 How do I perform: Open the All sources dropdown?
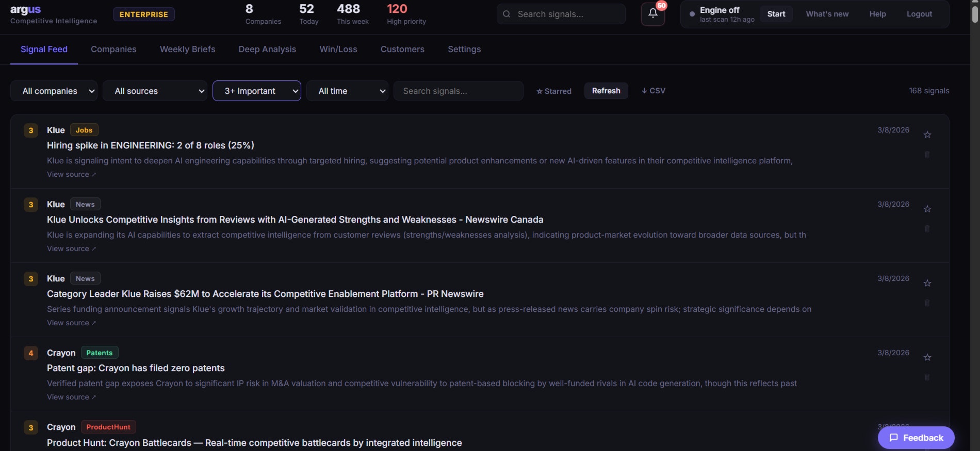point(155,91)
